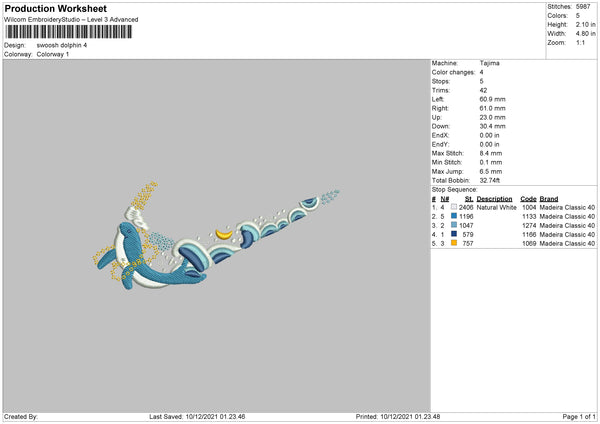The width and height of the screenshot is (600, 424).
Task: Click the design name 'swoosh dolphin 4'
Action: click(x=62, y=45)
